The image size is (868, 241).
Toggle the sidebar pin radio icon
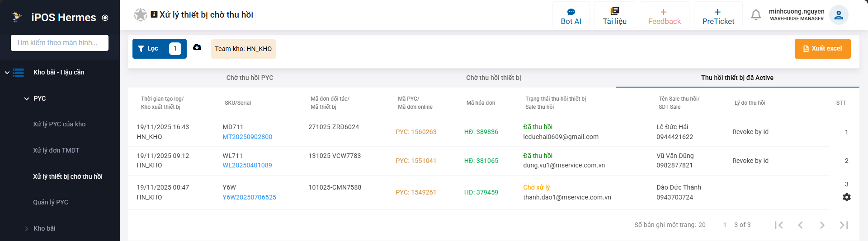[105, 18]
